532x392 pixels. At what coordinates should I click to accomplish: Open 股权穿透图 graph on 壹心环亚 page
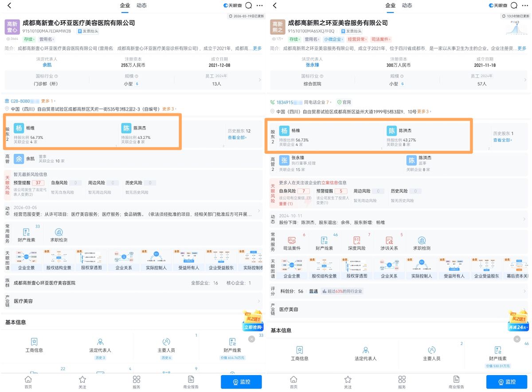(x=91, y=260)
